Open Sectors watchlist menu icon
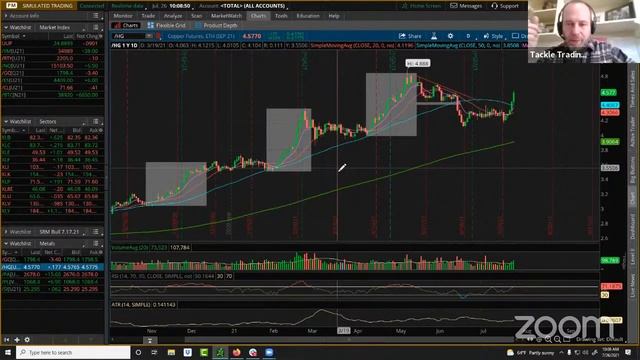Screen dimensions: 640x360 (96, 122)
